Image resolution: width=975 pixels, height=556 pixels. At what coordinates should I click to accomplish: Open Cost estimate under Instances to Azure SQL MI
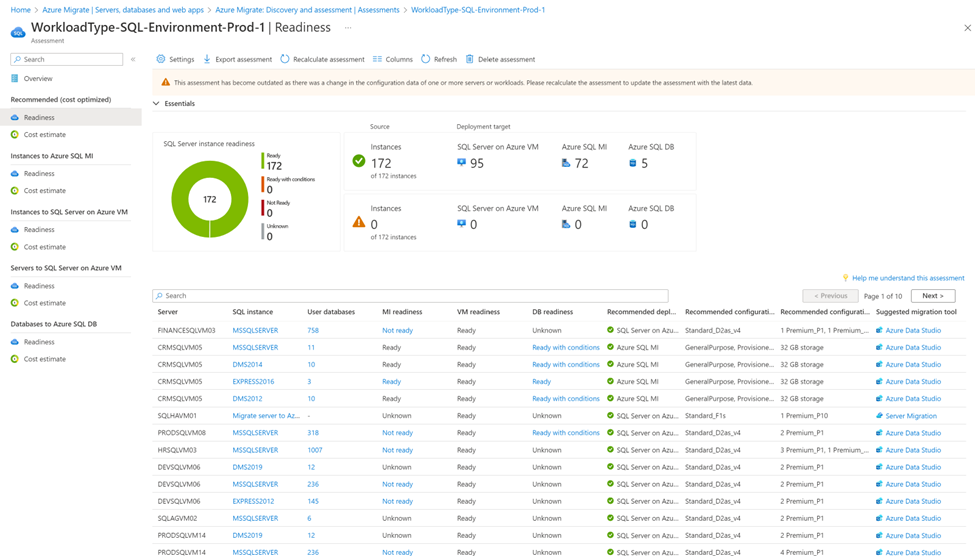[x=45, y=190]
